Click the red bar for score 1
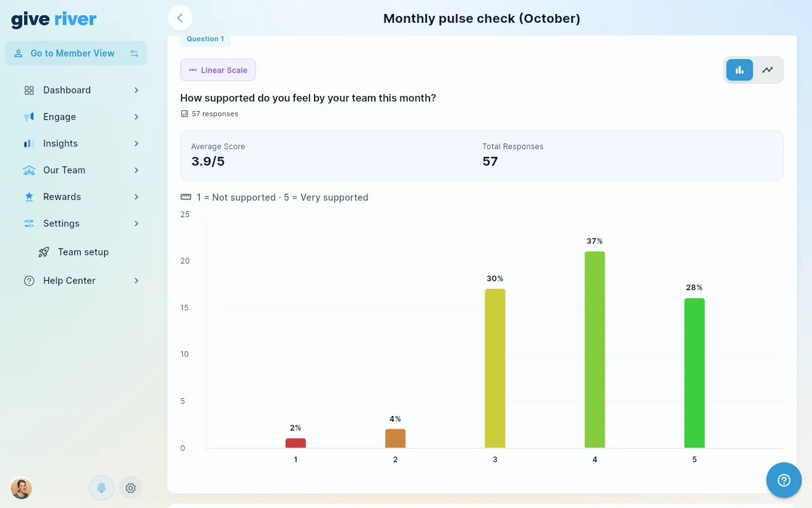 point(296,443)
